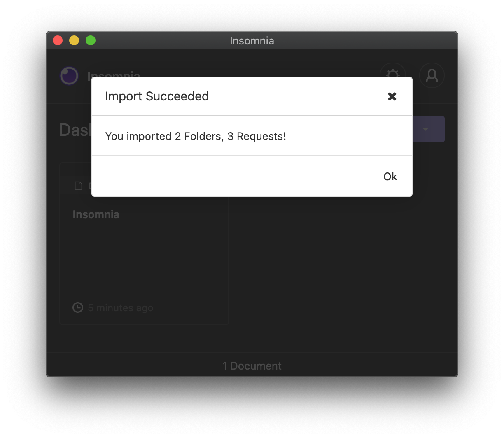
Task: Click the '5 minutes ago' timestamp label
Action: [120, 308]
